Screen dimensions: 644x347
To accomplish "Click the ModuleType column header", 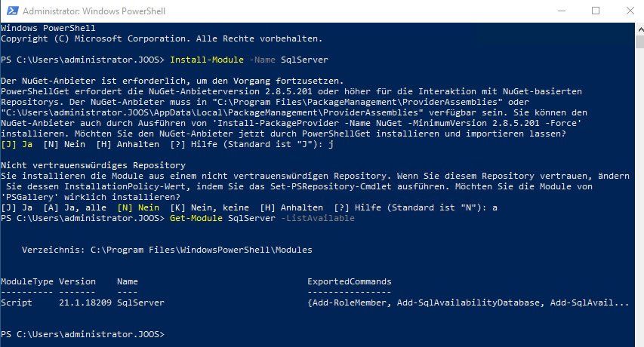I will 26,281.
